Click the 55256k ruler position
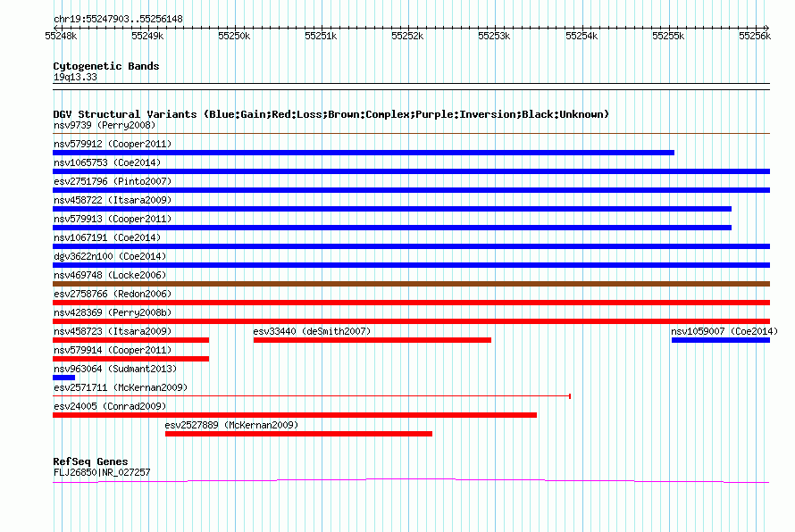 click(x=755, y=36)
